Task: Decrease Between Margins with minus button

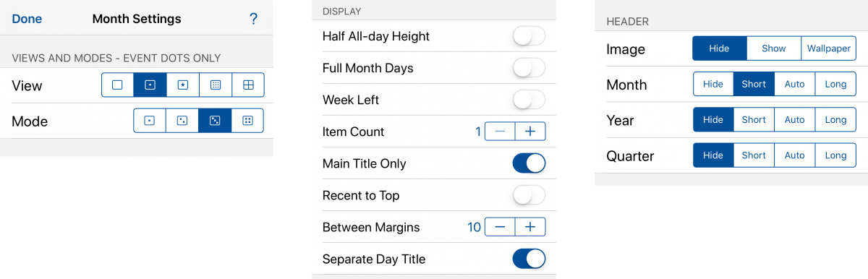Action: tap(500, 227)
